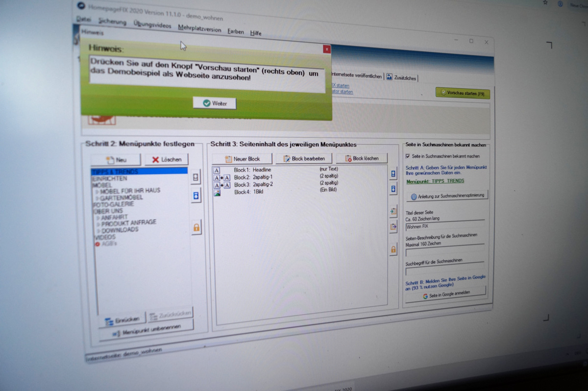Click the Weiter button in Hinweis dialog
This screenshot has height=391, width=588.
coord(215,103)
